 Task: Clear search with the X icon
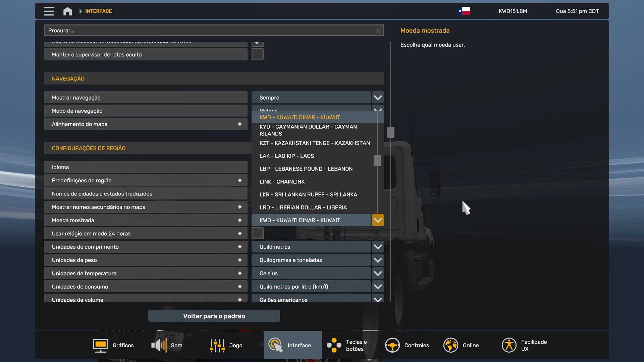[378, 31]
